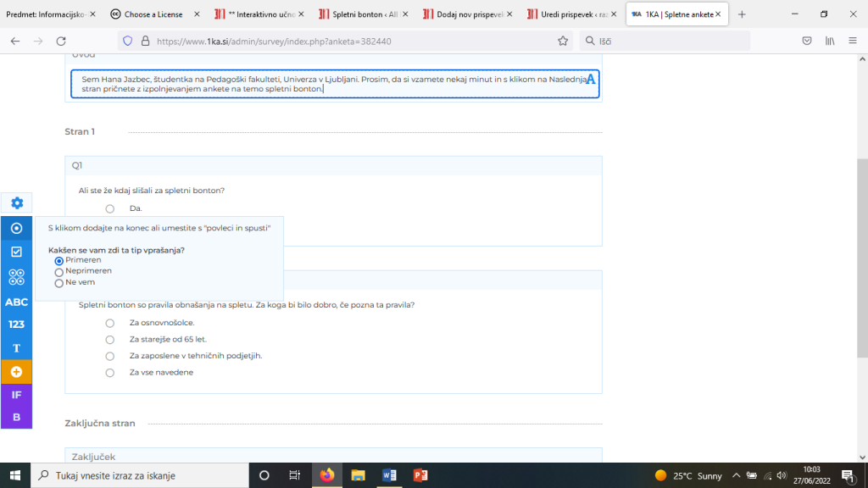Image resolution: width=868 pixels, height=488 pixels.
Task: Click the Windows taskbar search box
Action: [x=140, y=475]
